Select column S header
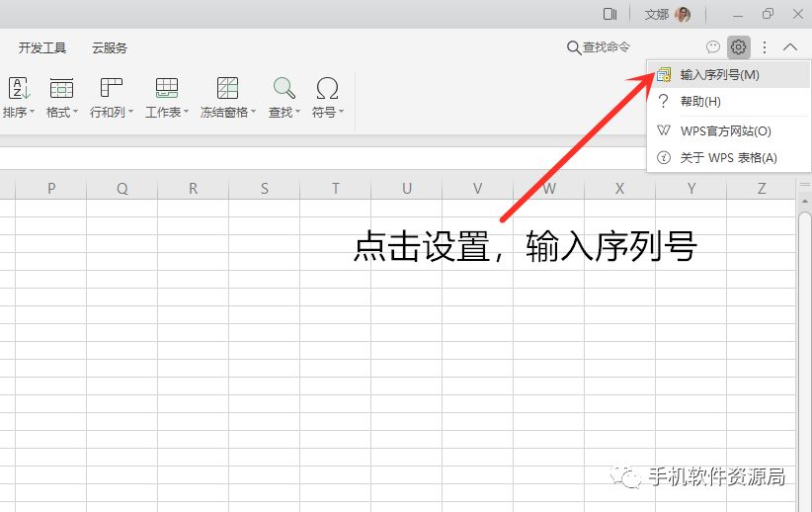 click(x=264, y=189)
